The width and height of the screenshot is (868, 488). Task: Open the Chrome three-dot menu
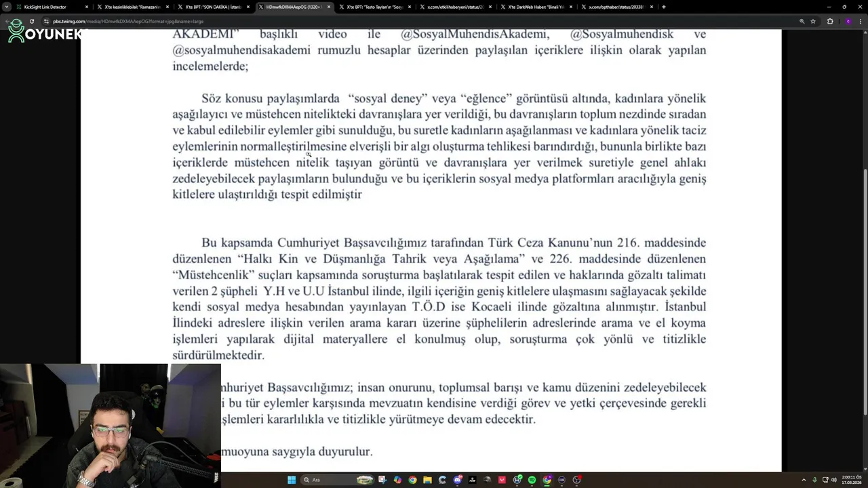[x=861, y=21]
